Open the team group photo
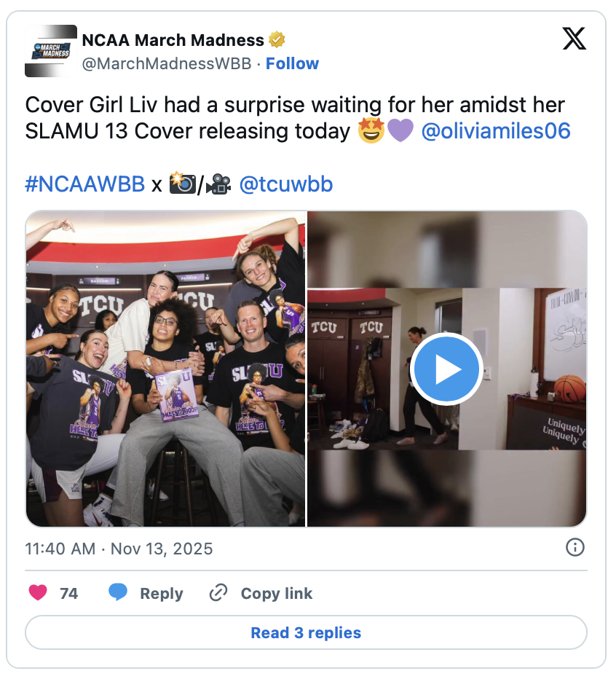 165,369
